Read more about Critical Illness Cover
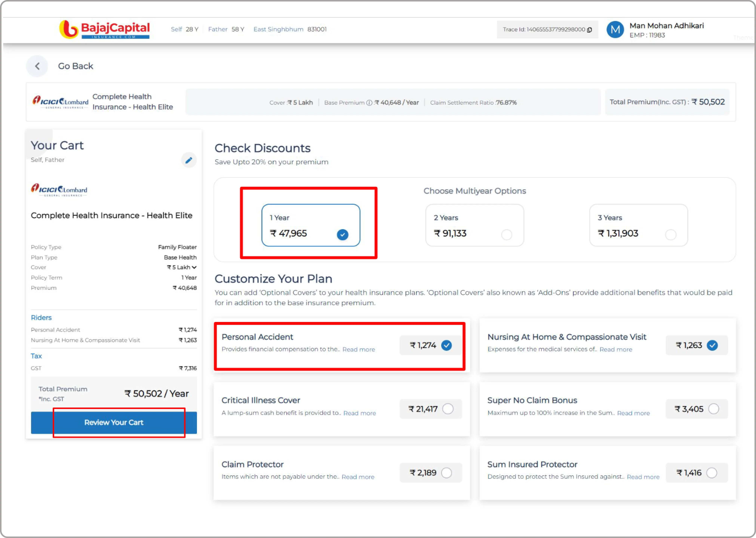The width and height of the screenshot is (756, 538). [359, 413]
